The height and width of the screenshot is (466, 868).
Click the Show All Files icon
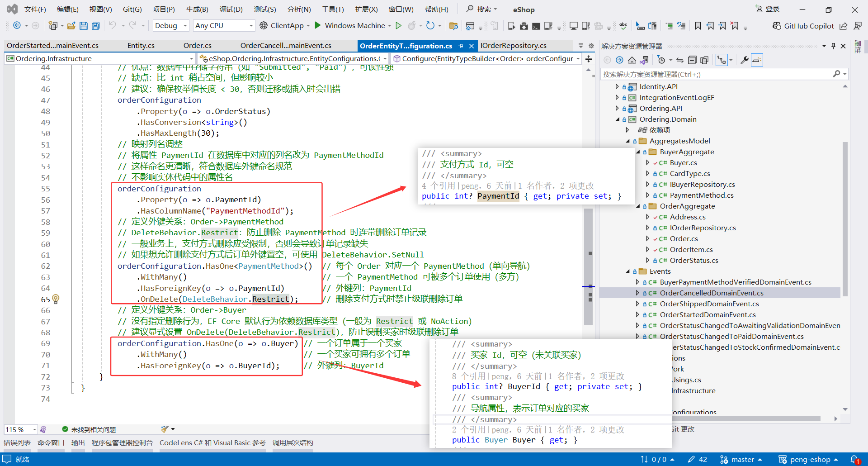point(704,60)
